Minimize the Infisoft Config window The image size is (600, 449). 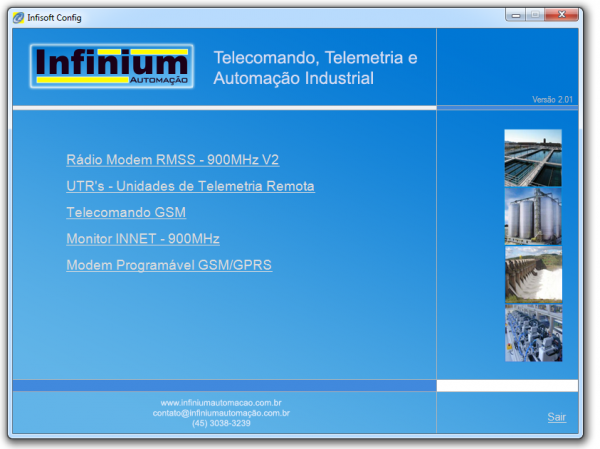[x=517, y=15]
